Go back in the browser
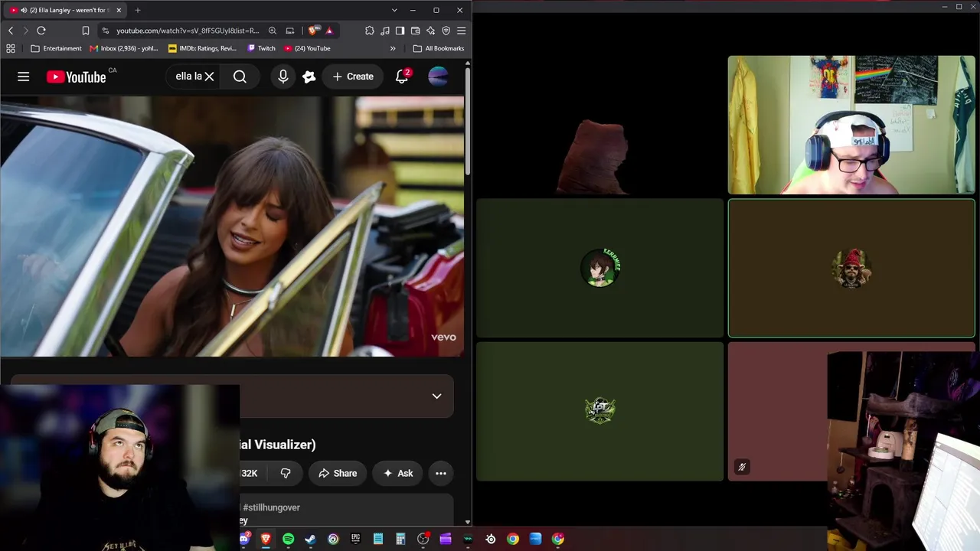This screenshot has width=980, height=551. pos(11,31)
